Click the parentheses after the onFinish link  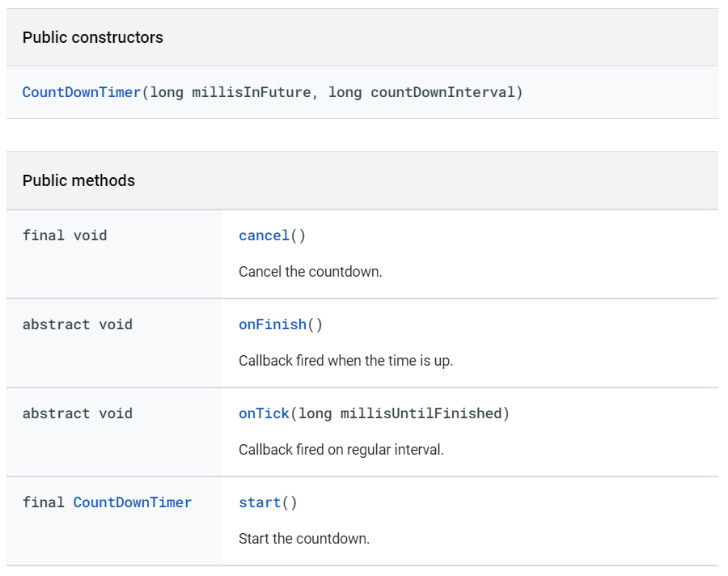pos(315,324)
